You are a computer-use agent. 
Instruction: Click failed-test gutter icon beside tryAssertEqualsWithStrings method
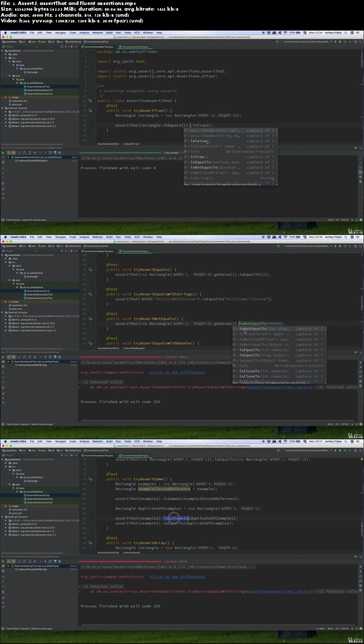pos(90,294)
